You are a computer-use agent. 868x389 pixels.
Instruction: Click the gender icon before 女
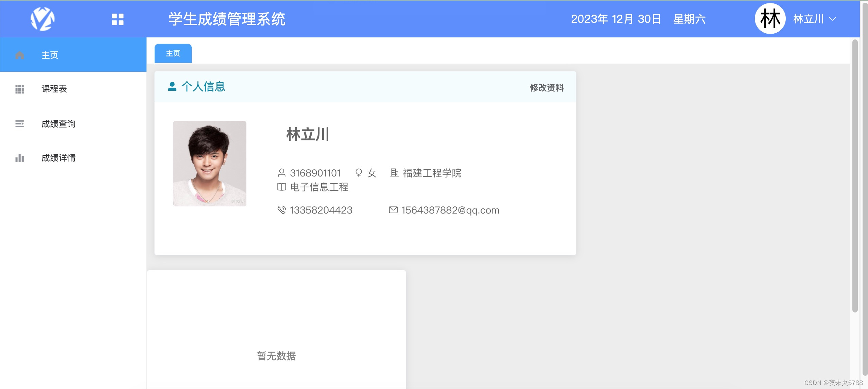(x=359, y=173)
